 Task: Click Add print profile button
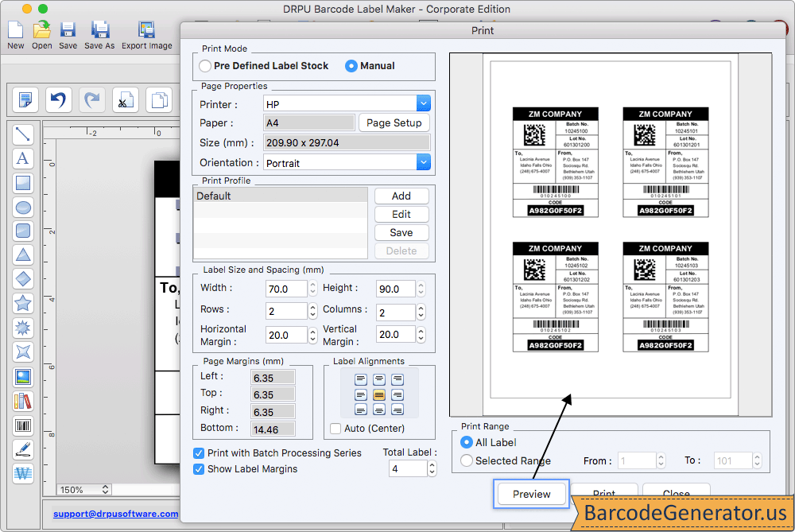[401, 196]
